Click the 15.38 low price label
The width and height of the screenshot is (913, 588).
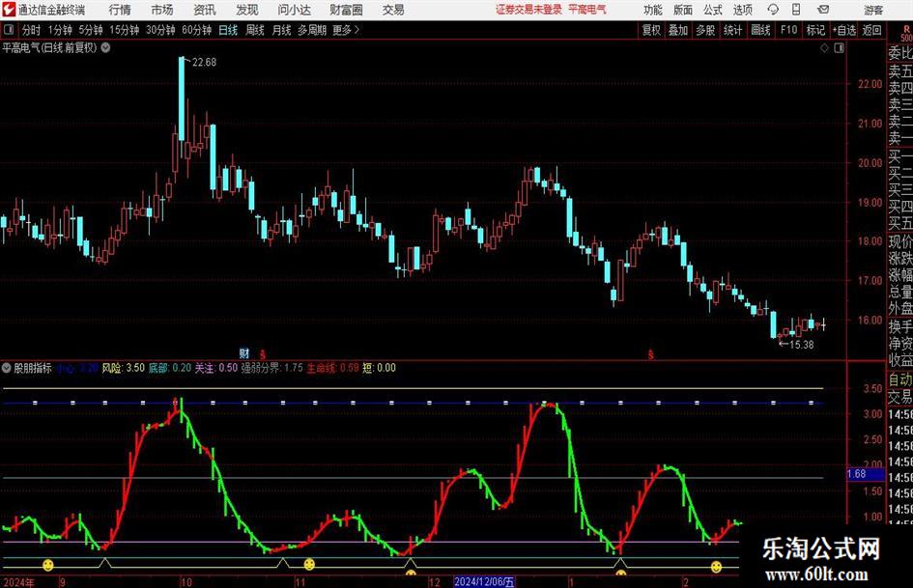click(802, 345)
